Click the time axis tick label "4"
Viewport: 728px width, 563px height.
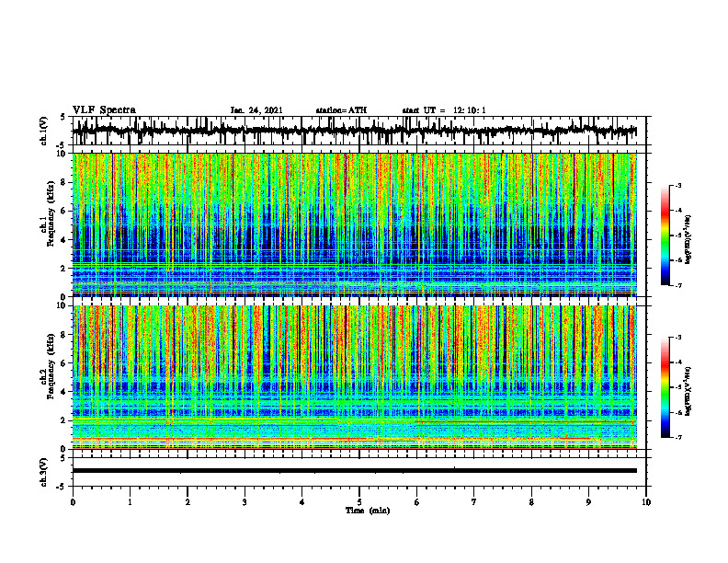pyautogui.click(x=302, y=502)
